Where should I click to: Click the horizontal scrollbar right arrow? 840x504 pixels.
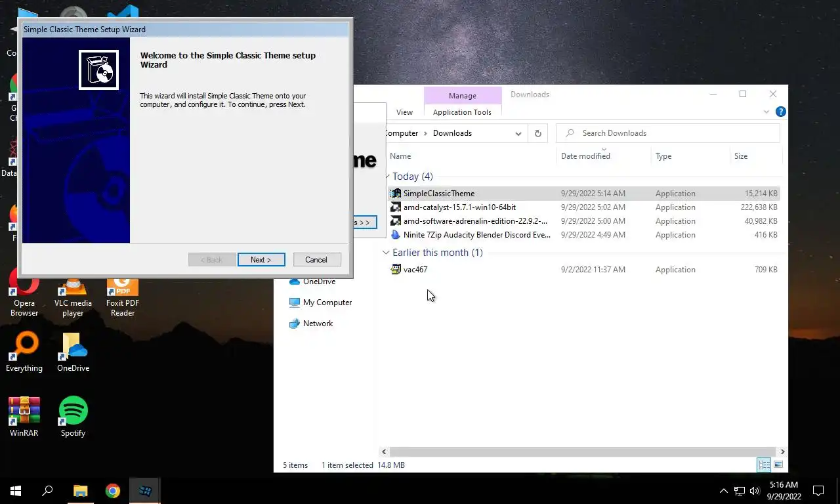[782, 451]
